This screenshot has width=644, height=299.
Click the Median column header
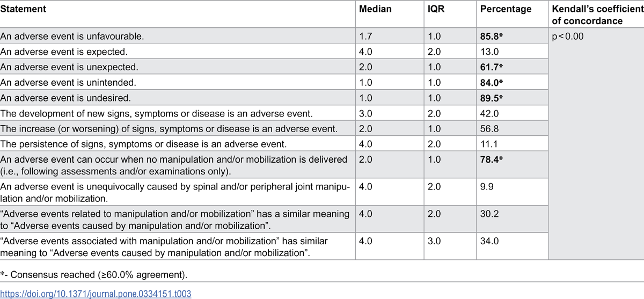(x=376, y=10)
